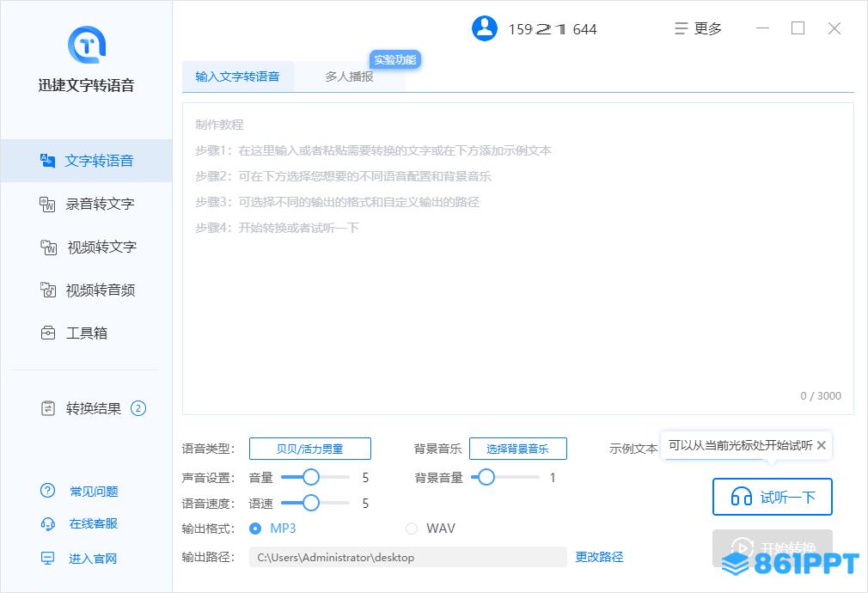
Task: Click the 音量 value 5
Action: point(365,477)
